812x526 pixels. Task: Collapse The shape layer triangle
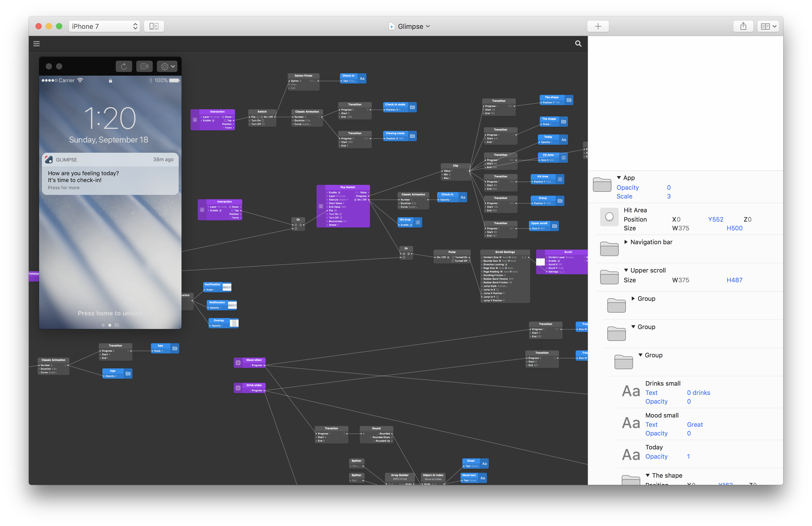(647, 475)
